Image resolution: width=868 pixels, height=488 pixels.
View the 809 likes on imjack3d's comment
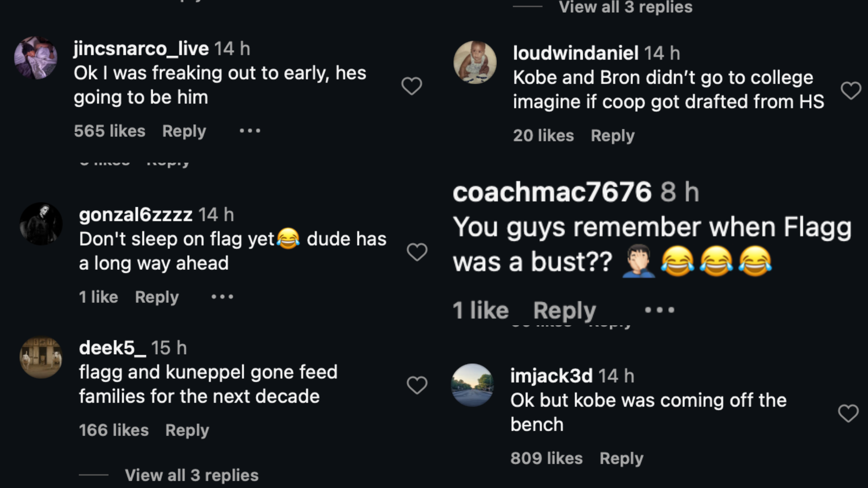546,458
